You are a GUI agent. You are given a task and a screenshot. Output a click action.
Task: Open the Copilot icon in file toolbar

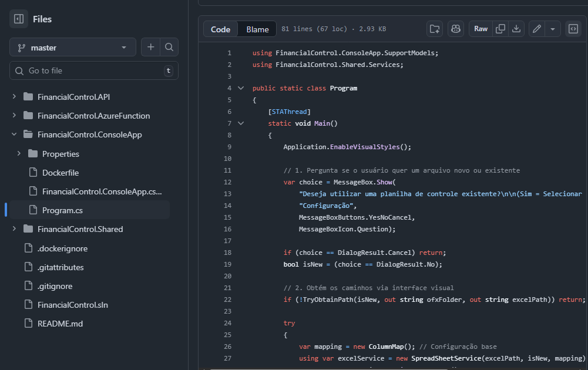click(x=456, y=29)
